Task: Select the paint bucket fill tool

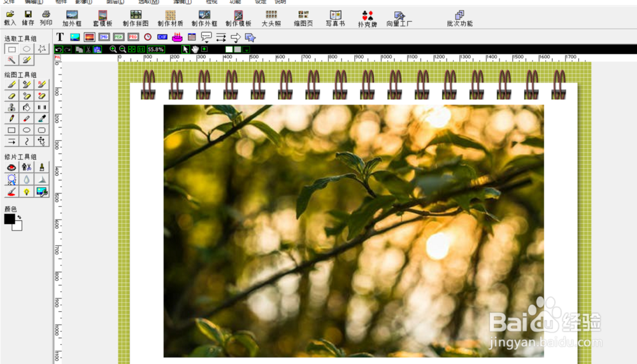Action: (x=26, y=107)
